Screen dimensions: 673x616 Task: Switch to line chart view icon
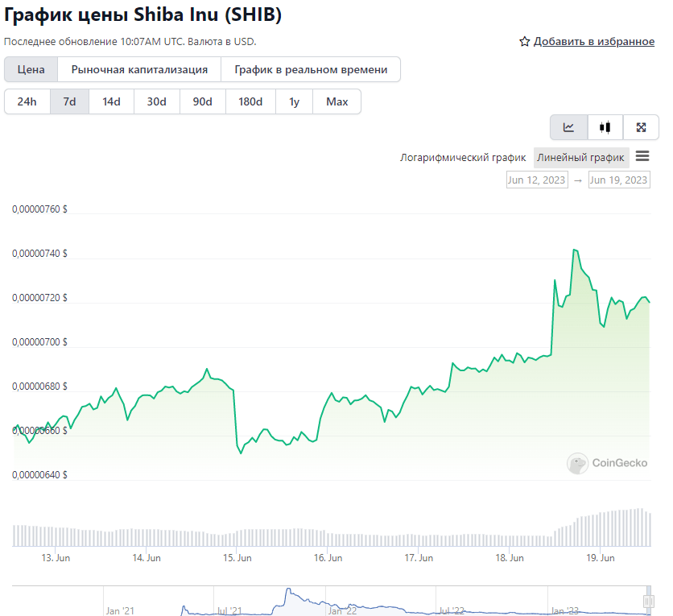pyautogui.click(x=568, y=127)
